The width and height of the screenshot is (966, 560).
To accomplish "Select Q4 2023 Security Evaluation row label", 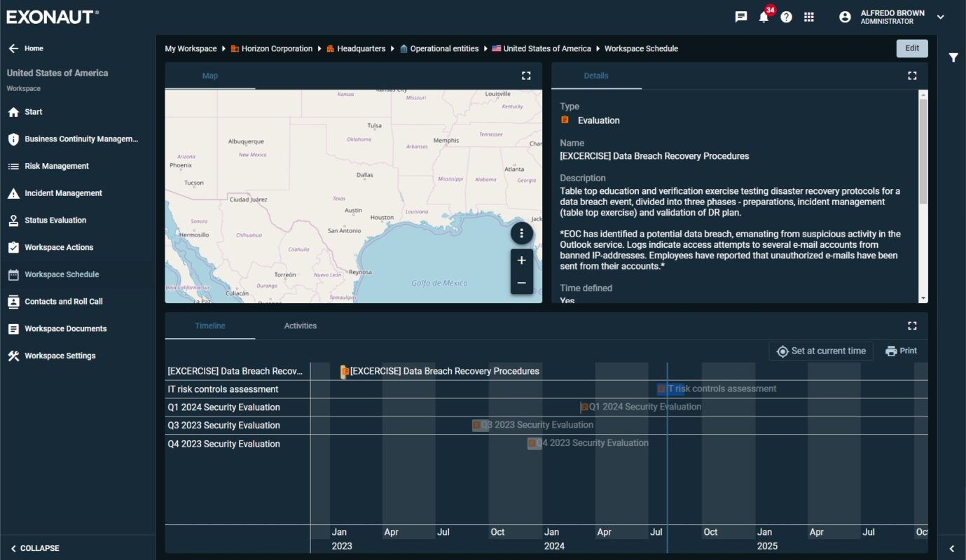I will 223,444.
